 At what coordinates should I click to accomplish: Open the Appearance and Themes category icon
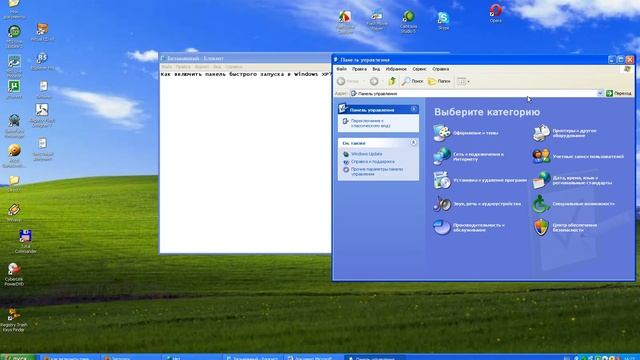tap(442, 133)
